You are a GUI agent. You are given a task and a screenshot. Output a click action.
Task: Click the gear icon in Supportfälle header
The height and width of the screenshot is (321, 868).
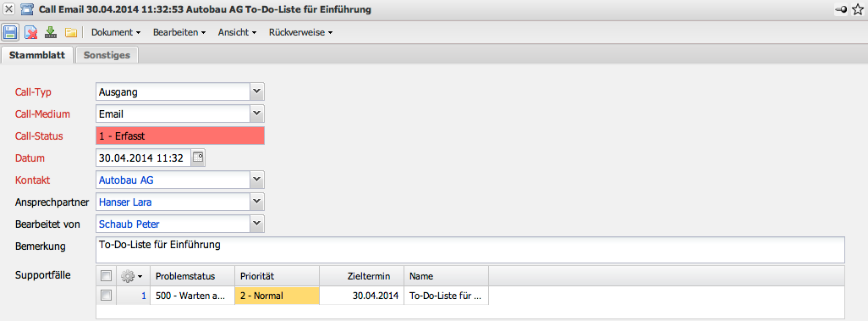131,276
